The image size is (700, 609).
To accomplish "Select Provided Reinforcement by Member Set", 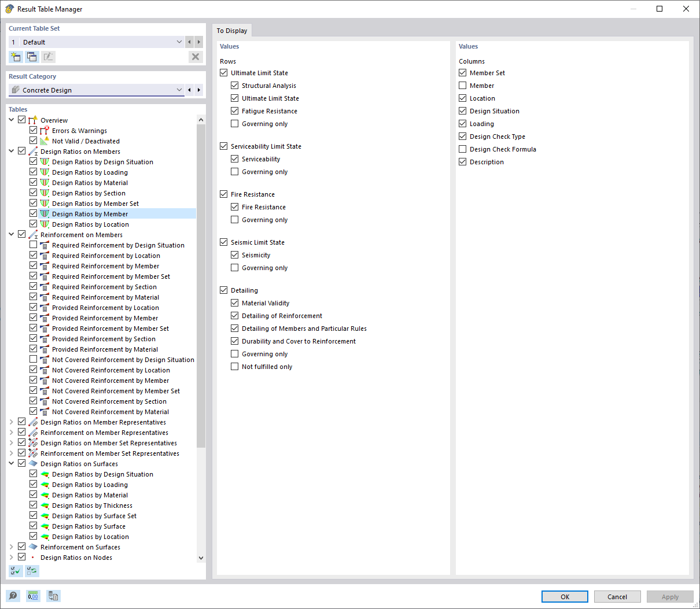I will click(110, 329).
